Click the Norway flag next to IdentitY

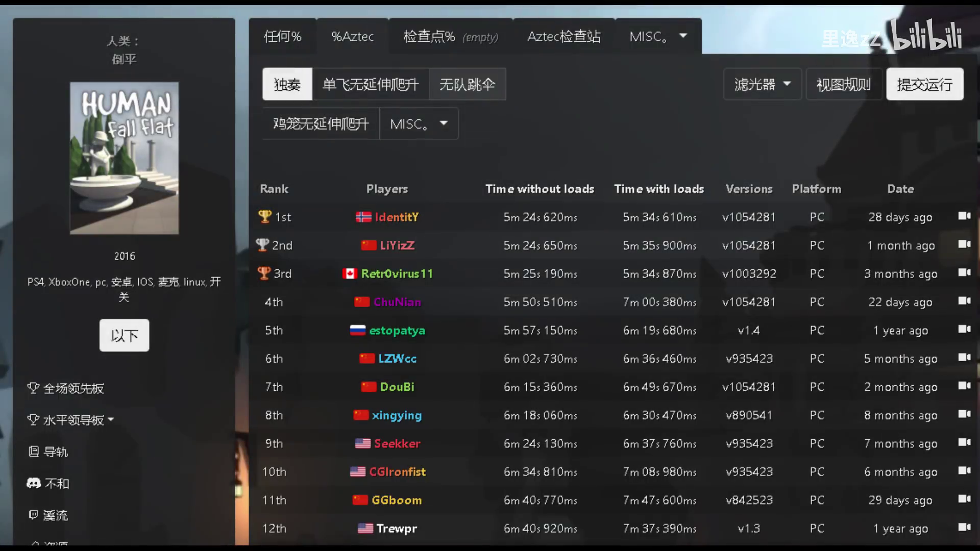pyautogui.click(x=363, y=217)
